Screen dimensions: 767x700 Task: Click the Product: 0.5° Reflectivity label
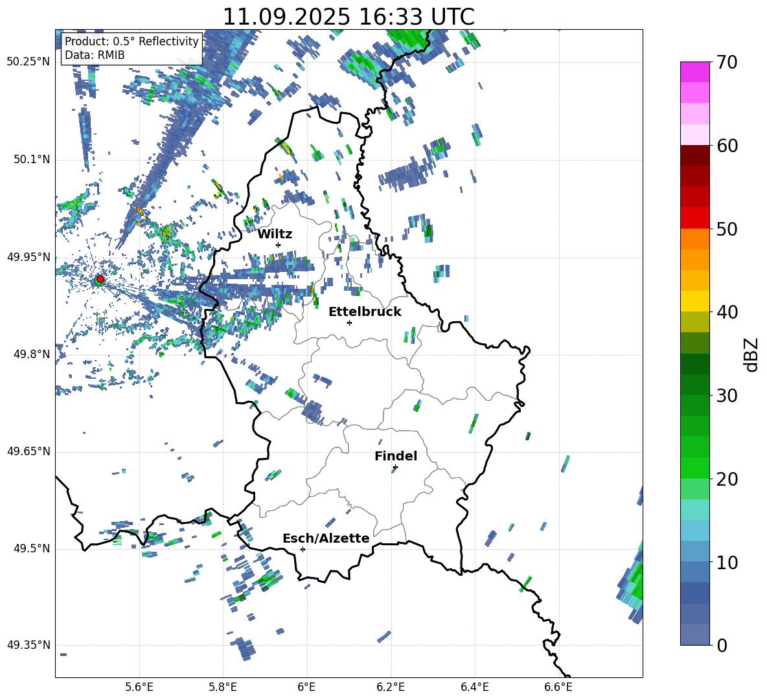132,41
